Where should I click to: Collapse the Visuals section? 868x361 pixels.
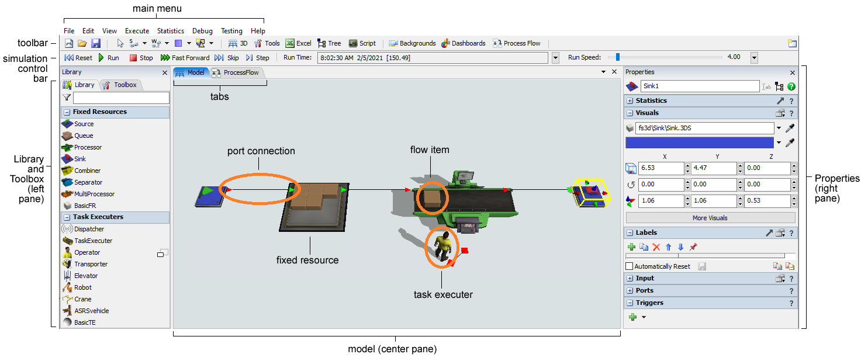tap(630, 113)
